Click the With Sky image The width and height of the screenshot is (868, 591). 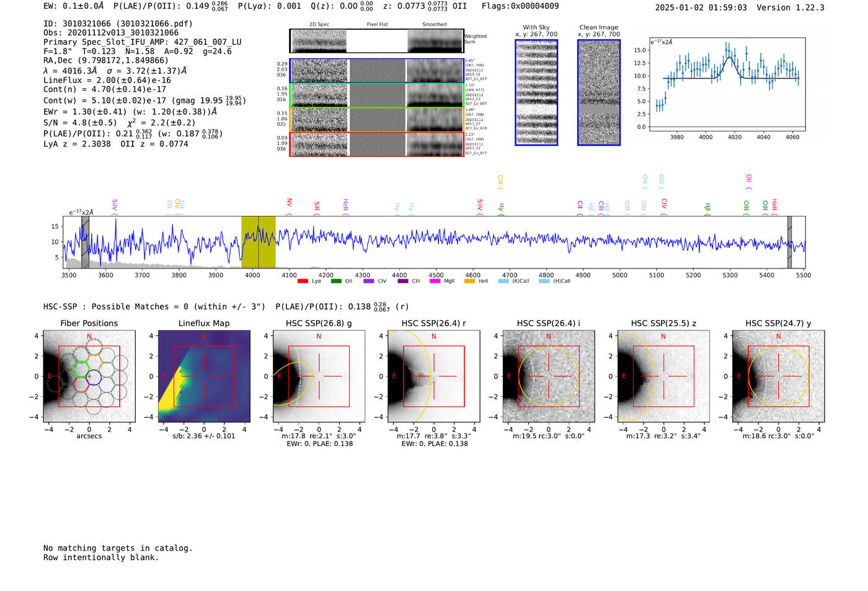click(536, 92)
